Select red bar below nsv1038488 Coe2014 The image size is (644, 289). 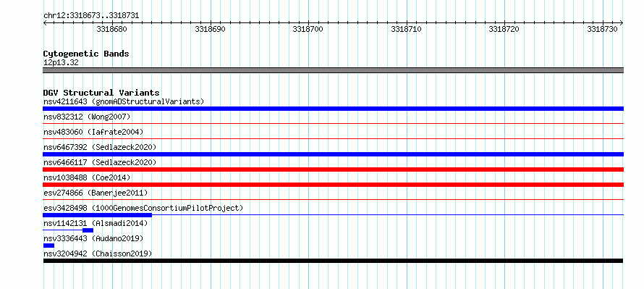333,185
